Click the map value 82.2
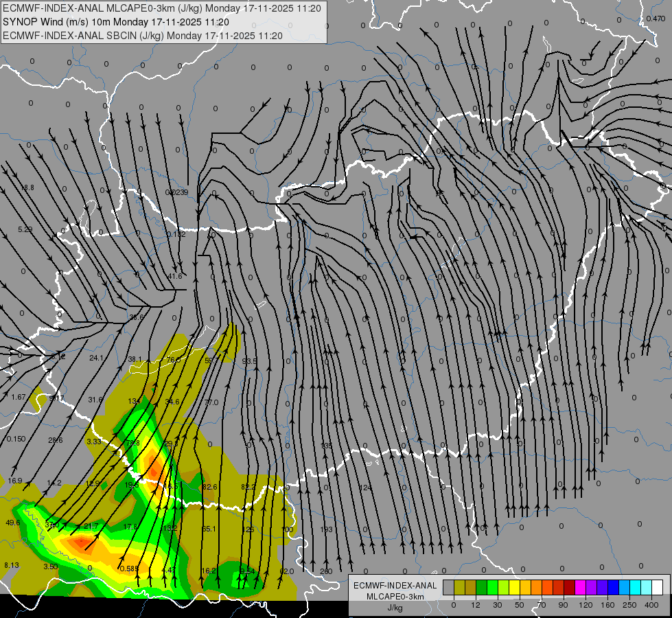The height and width of the screenshot is (618, 672). (248, 487)
